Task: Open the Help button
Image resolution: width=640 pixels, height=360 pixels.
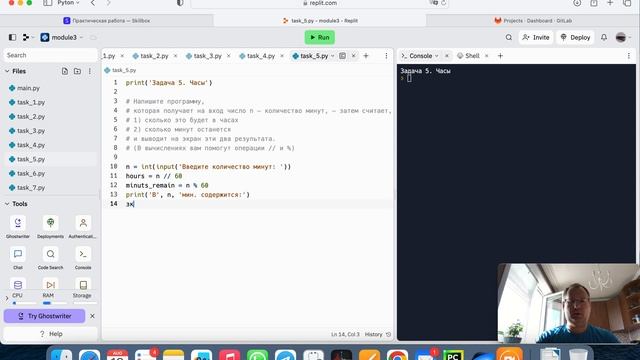Action: [51, 334]
